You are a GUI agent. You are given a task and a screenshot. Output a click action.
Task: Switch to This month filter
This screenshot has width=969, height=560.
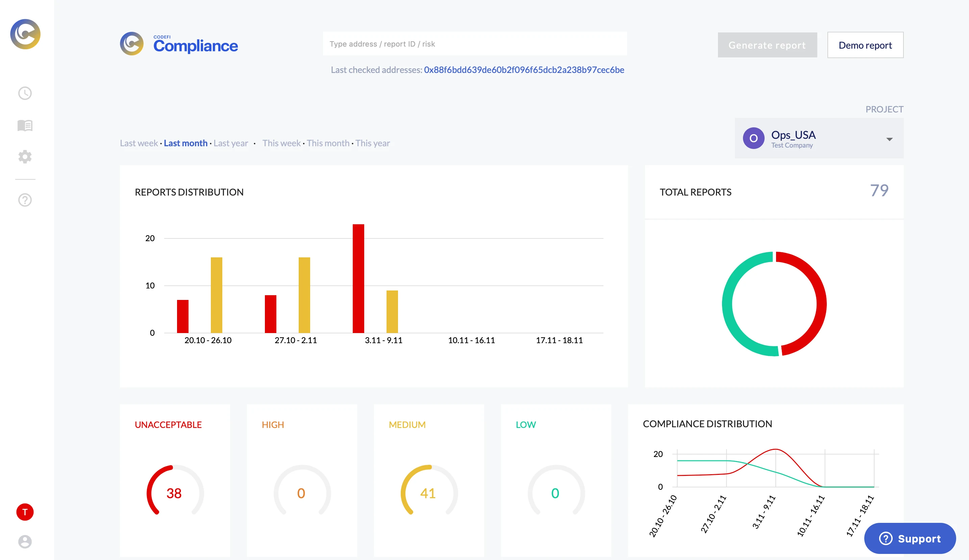pos(328,143)
